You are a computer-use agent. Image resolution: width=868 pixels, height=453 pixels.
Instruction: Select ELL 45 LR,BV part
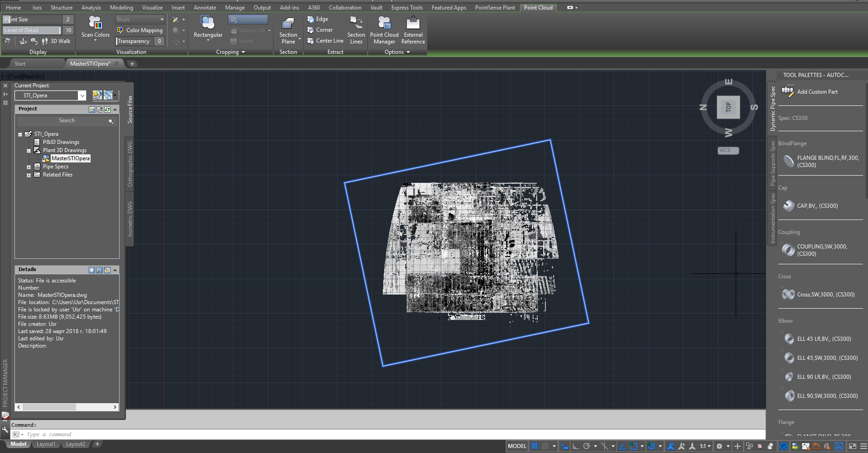tap(817, 339)
